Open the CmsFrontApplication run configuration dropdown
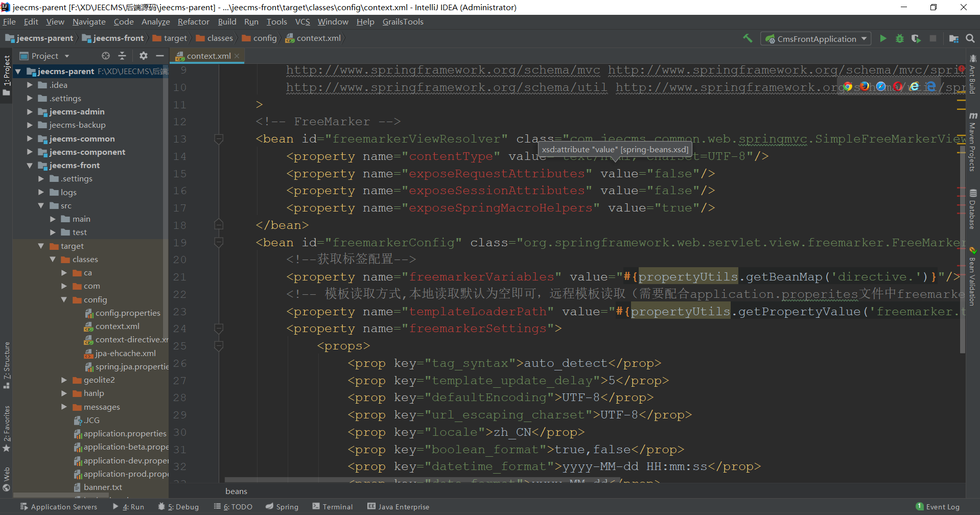Viewport: 980px width, 515px height. 816,39
